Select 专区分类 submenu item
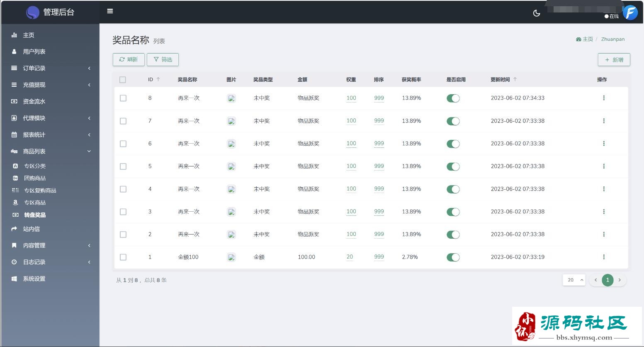Image resolution: width=644 pixels, height=347 pixels. (x=50, y=166)
